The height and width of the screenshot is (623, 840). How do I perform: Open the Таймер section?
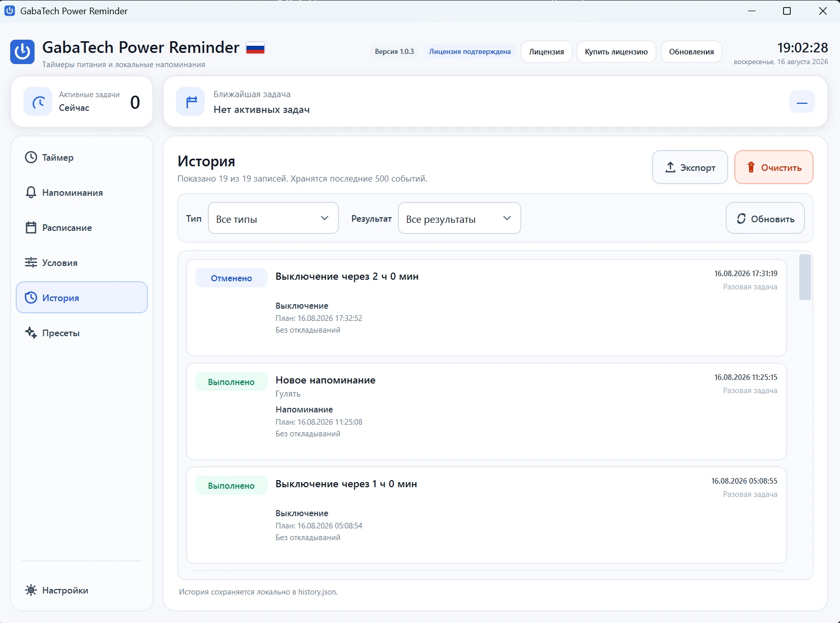pyautogui.click(x=82, y=158)
